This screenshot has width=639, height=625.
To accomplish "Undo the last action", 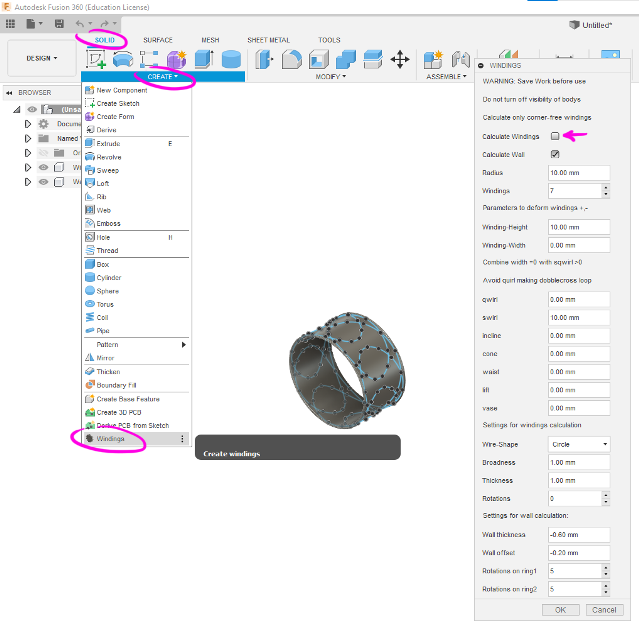I will pos(80,24).
